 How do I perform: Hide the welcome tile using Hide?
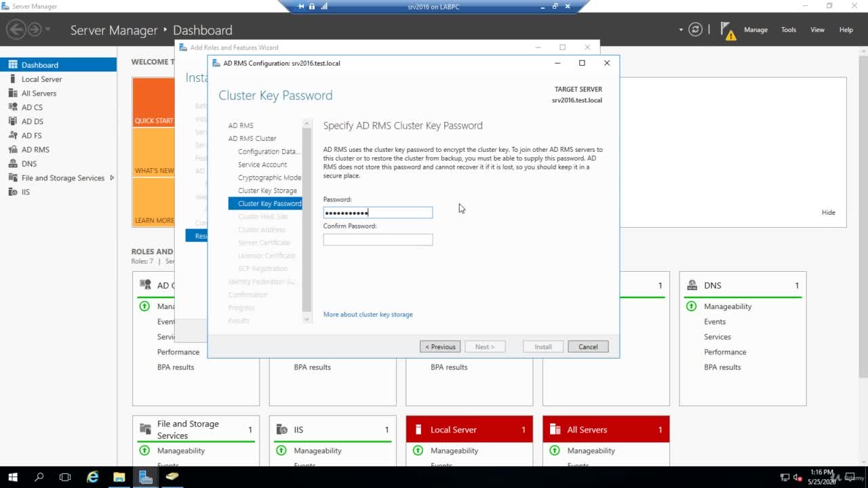829,212
